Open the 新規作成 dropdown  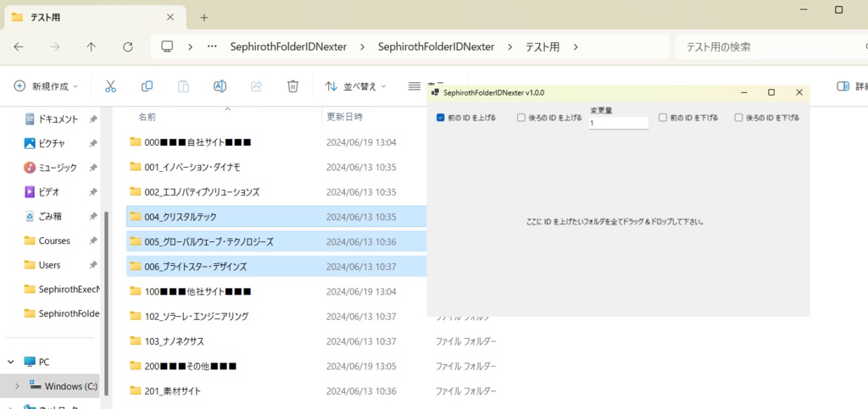75,86
